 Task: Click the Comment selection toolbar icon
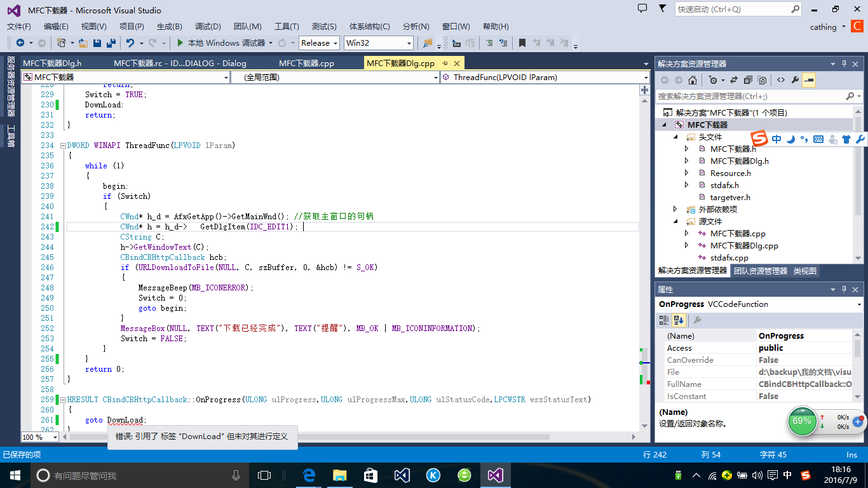489,43
